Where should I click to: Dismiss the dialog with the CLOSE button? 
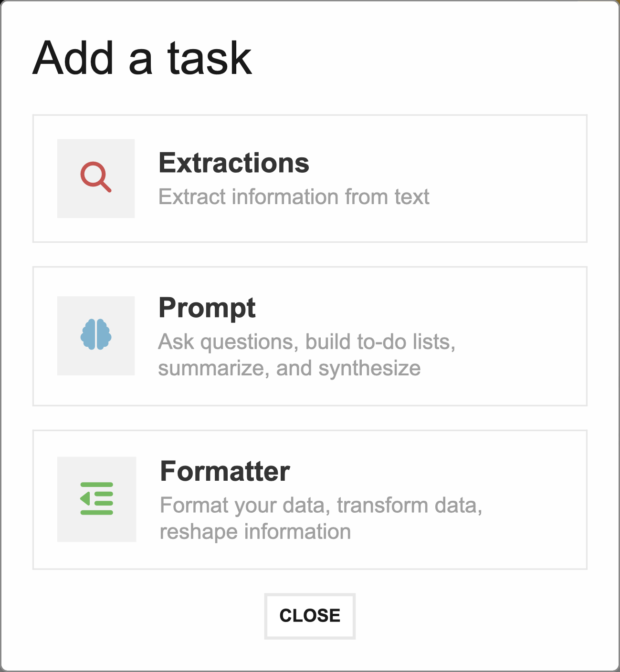310,616
